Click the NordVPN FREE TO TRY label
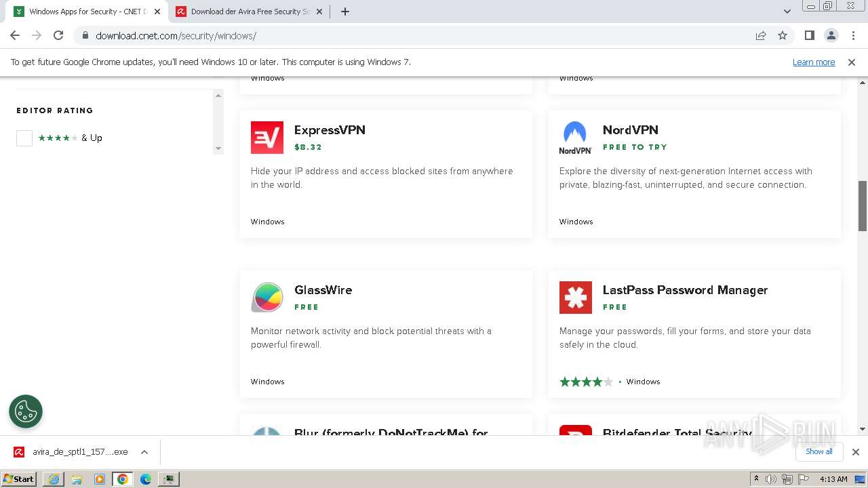This screenshot has height=488, width=868. [635, 147]
